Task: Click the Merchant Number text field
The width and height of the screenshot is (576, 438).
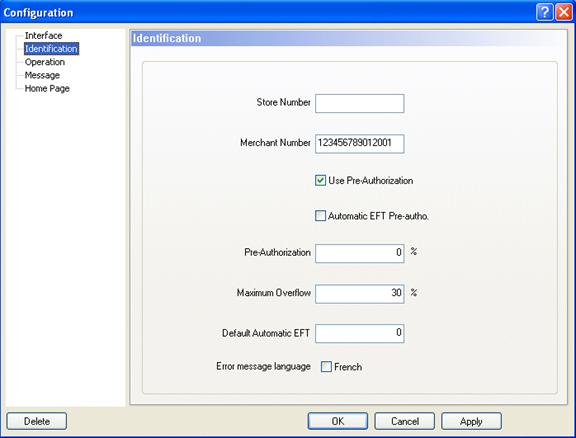Action: tap(360, 144)
